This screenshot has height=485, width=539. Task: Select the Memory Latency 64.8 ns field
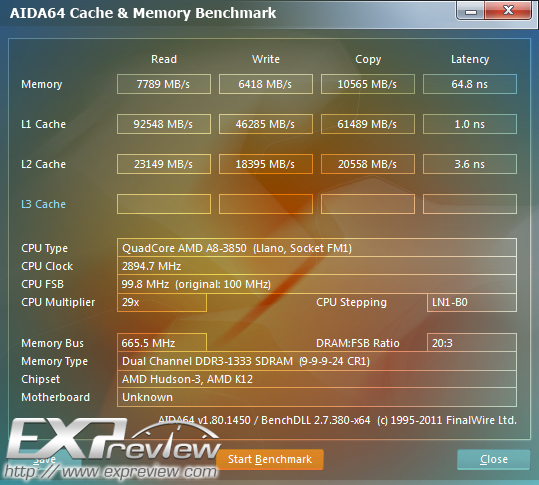click(470, 84)
